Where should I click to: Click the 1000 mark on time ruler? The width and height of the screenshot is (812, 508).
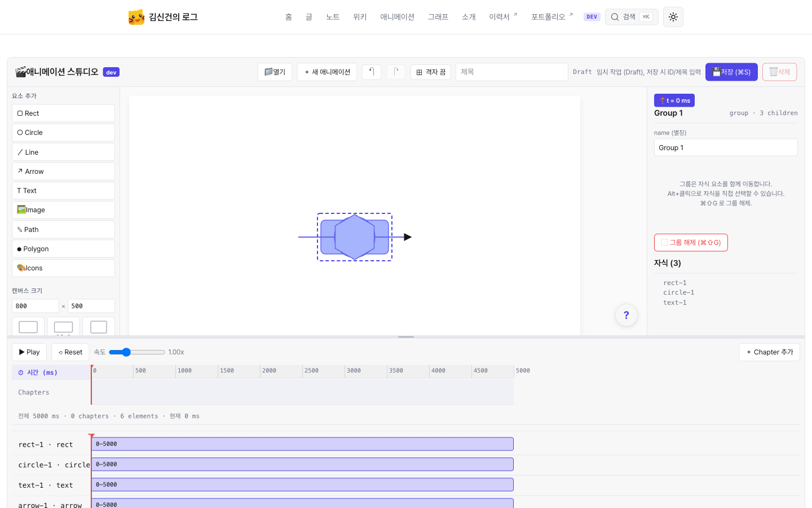tap(184, 371)
